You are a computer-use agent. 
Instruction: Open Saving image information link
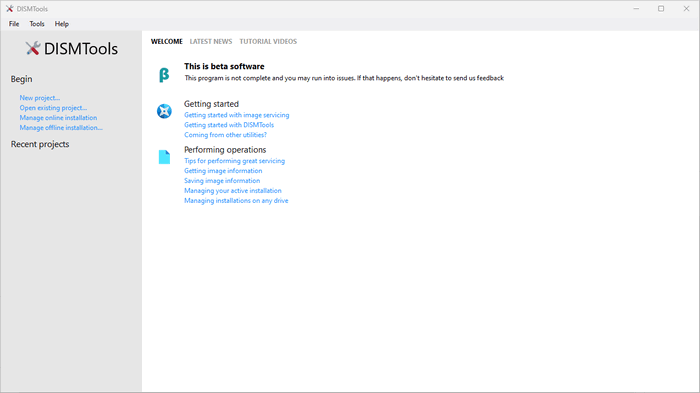(x=222, y=180)
